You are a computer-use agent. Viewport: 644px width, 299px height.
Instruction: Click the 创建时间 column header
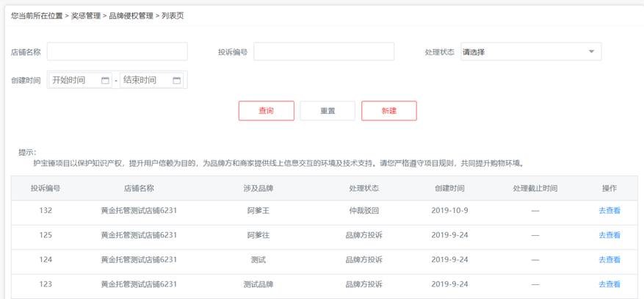point(449,188)
